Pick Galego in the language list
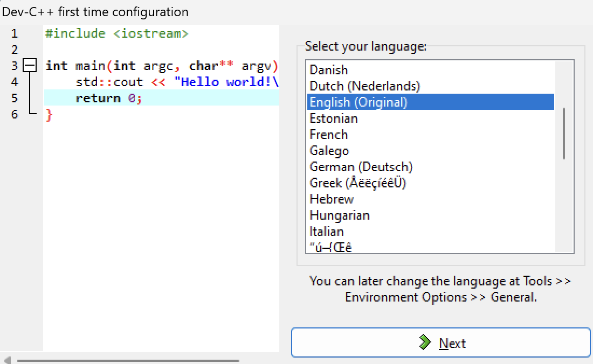 (x=430, y=151)
